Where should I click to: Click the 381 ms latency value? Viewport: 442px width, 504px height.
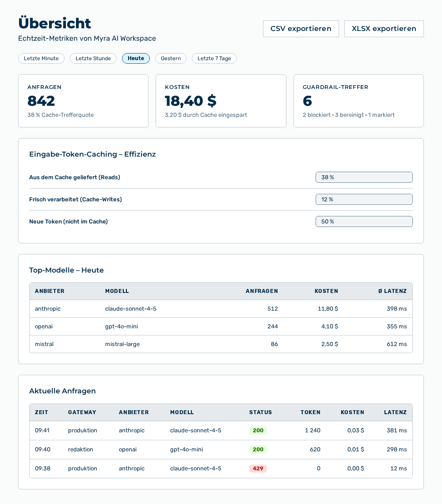click(x=397, y=431)
